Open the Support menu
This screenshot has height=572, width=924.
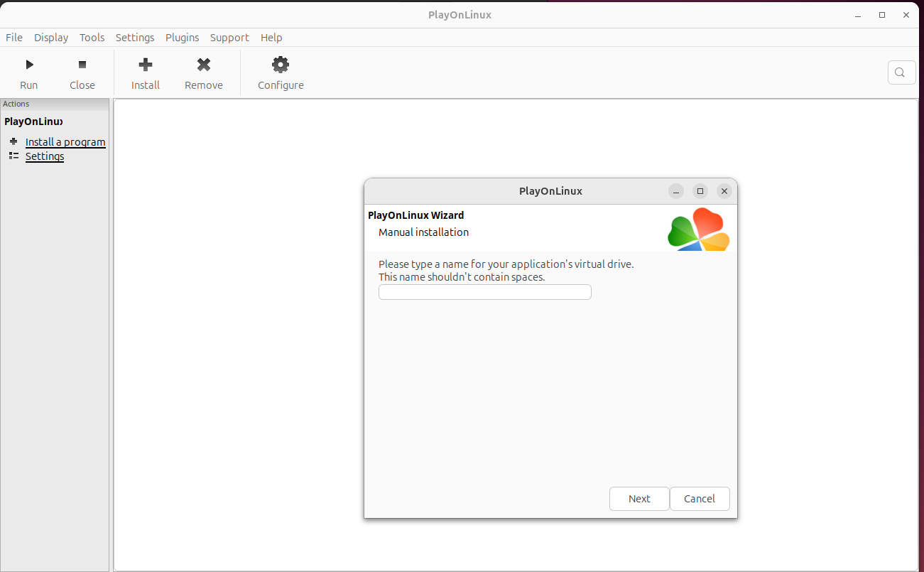[229, 38]
